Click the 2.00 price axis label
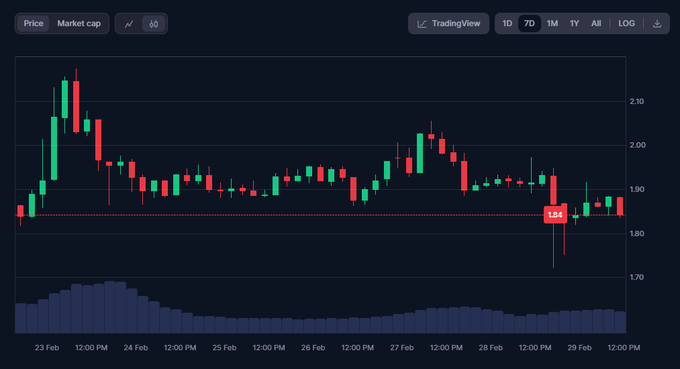 [x=637, y=145]
